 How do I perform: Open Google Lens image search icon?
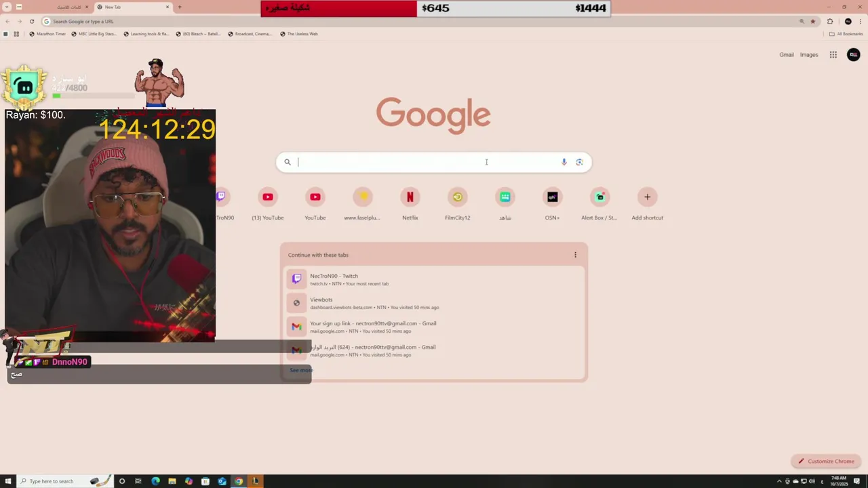579,162
